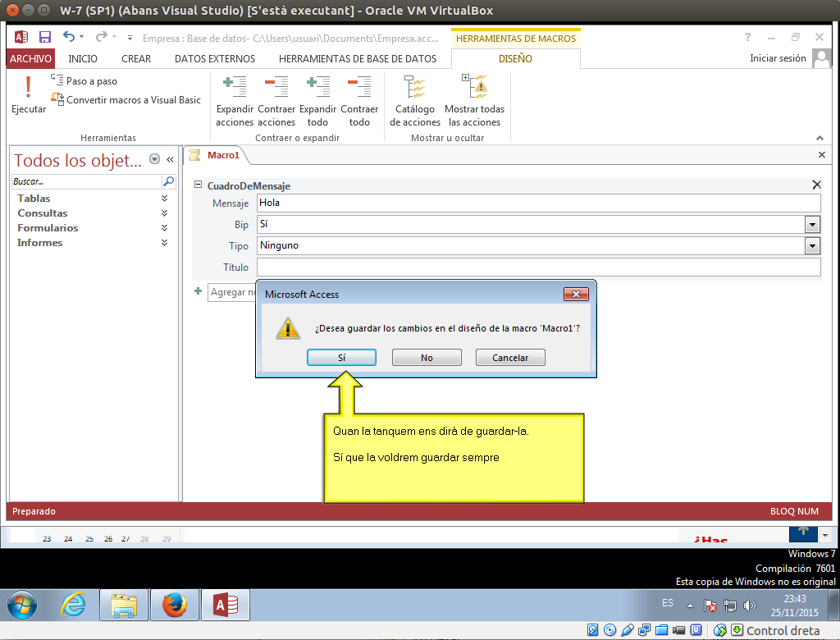The height and width of the screenshot is (640, 840).
Task: Toggle Paso a paso stepping
Action: (84, 81)
